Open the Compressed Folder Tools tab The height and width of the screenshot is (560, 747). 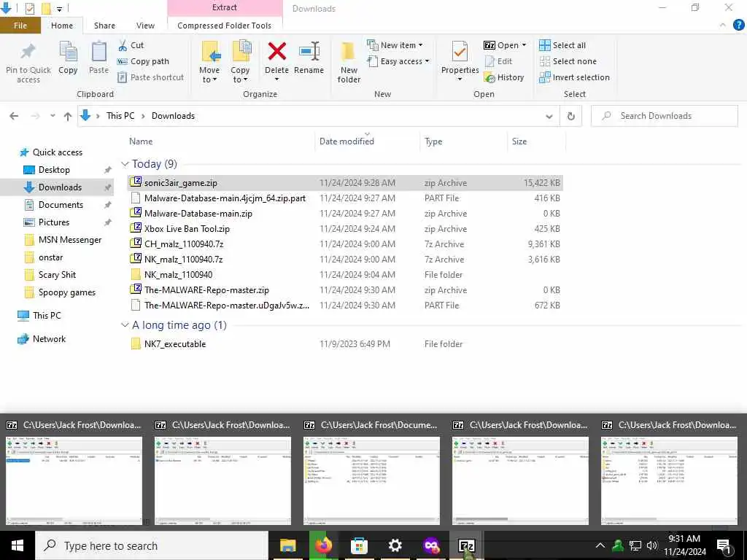(225, 26)
